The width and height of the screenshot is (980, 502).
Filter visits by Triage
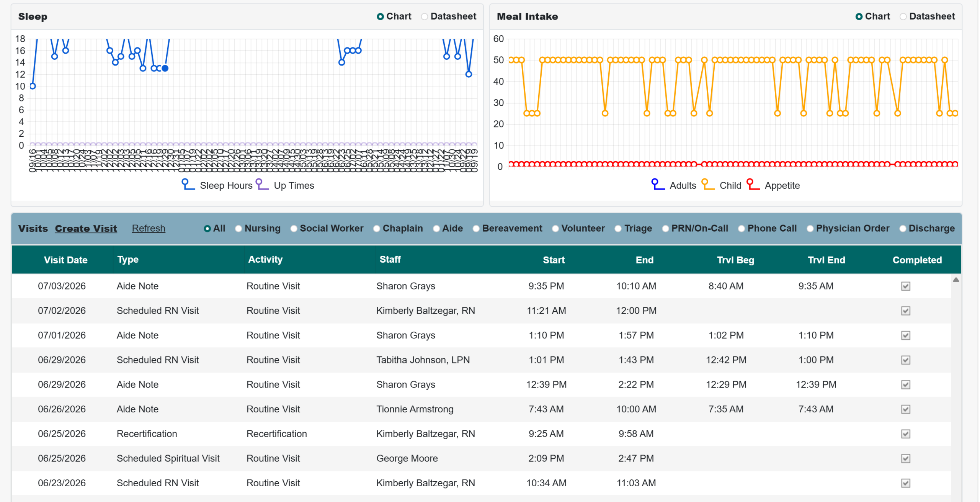pyautogui.click(x=618, y=229)
